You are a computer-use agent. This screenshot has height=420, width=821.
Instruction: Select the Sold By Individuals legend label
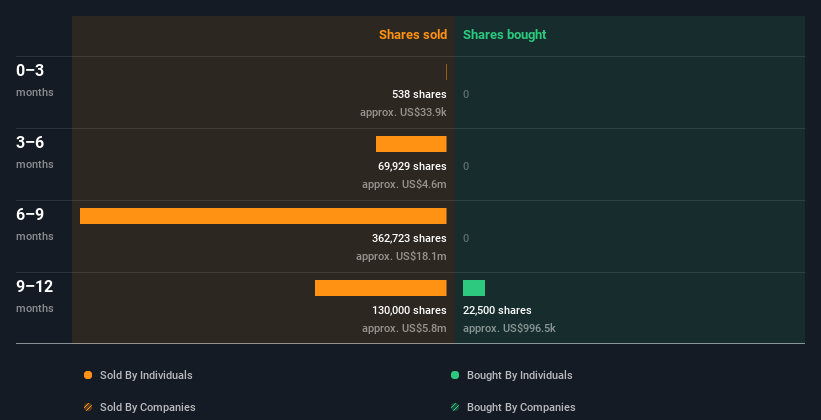click(146, 375)
